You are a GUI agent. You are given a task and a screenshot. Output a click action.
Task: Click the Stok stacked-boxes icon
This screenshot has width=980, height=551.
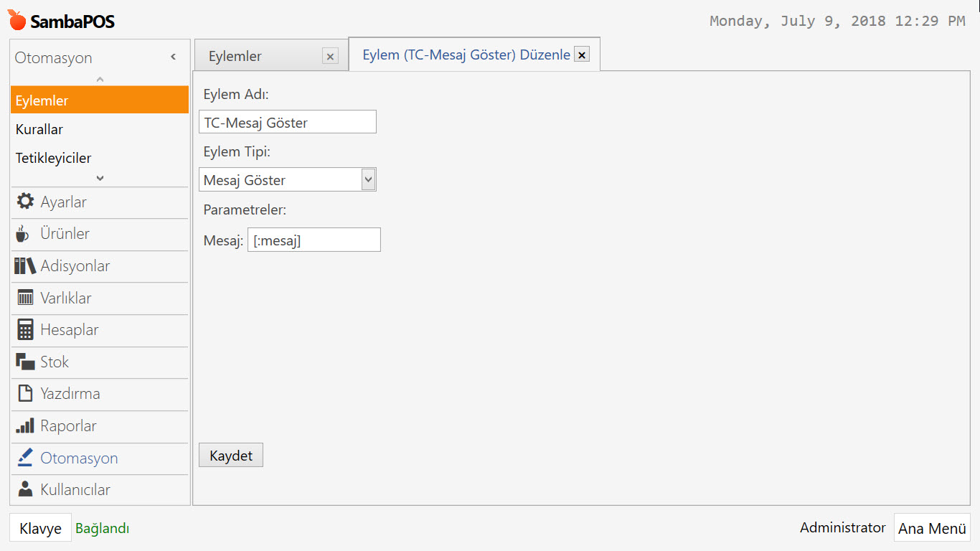tap(25, 362)
